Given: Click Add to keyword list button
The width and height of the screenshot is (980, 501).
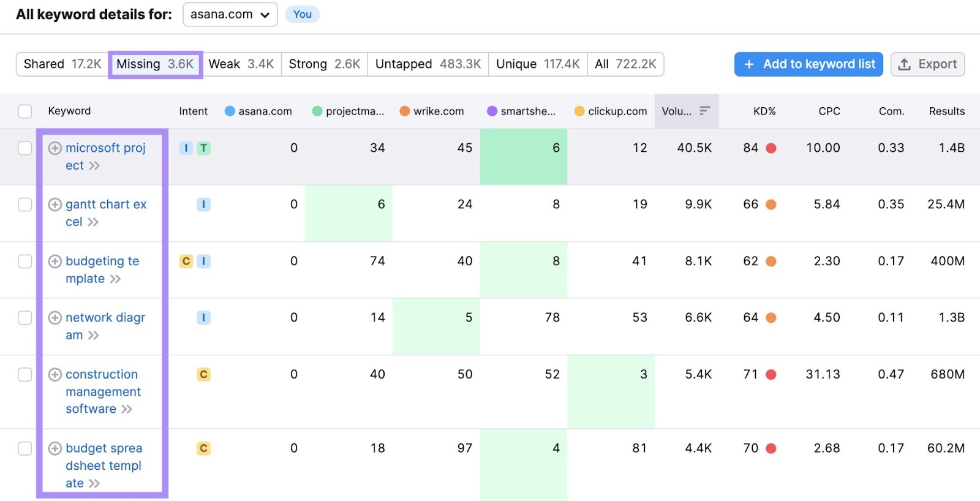Looking at the screenshot, I should (x=809, y=64).
